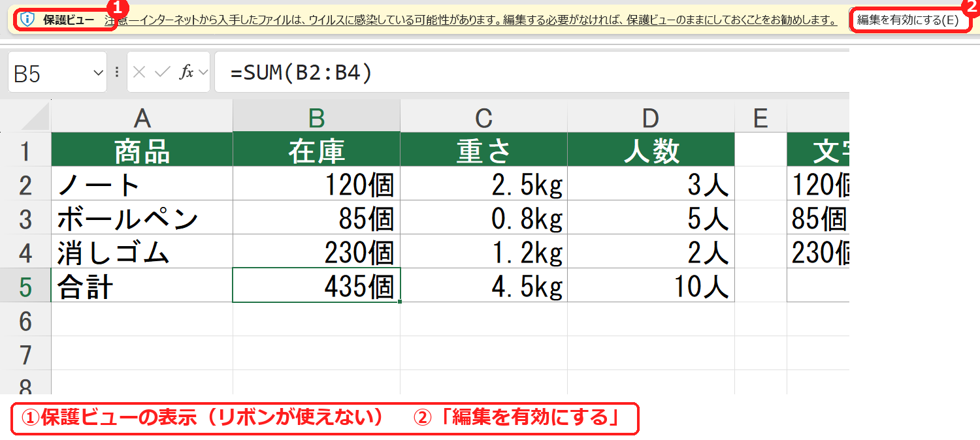Click the formula bar options dots handle
The width and height of the screenshot is (980, 440).
coord(117,72)
